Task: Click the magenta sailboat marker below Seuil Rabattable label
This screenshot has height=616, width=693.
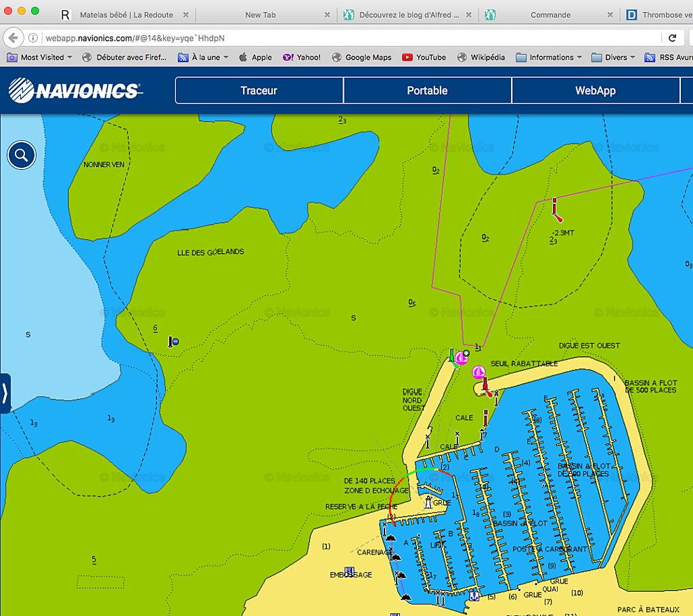Action: (478, 372)
